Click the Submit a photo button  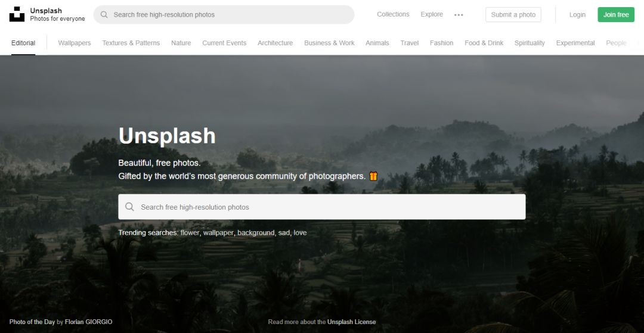point(513,15)
